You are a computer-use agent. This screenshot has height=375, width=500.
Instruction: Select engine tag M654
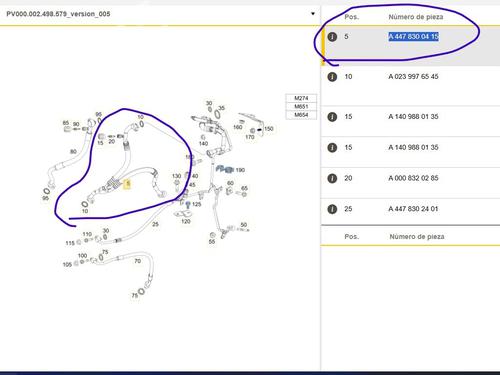click(x=301, y=115)
